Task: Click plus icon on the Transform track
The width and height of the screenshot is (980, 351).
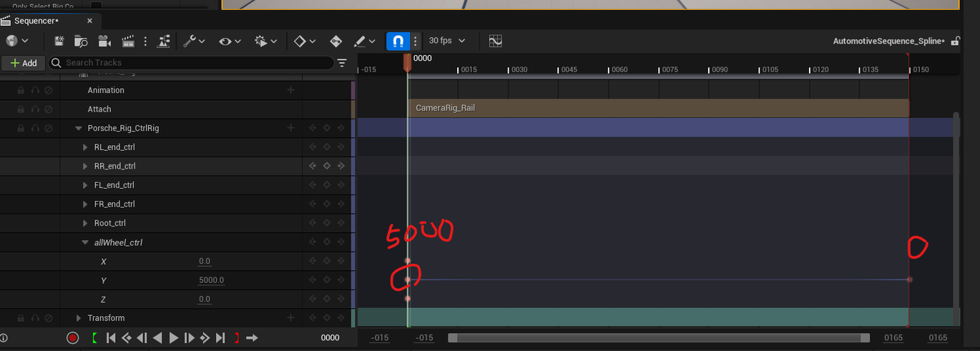Action: 290,317
